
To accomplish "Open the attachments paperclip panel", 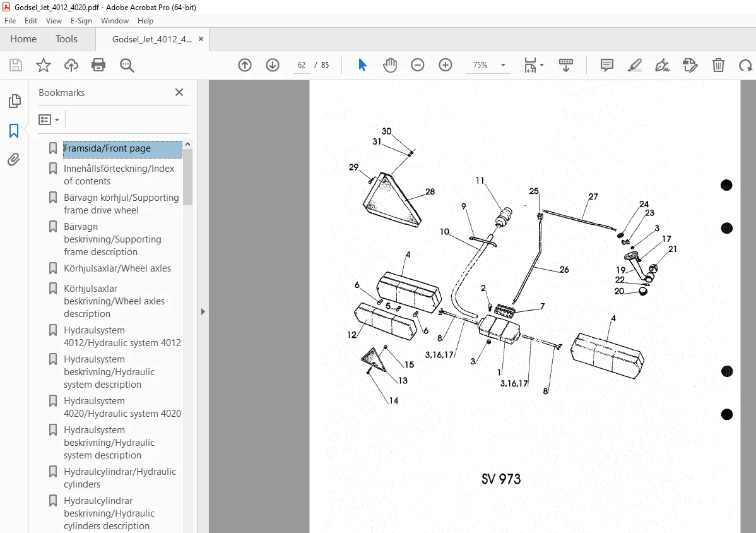I will coord(14,159).
